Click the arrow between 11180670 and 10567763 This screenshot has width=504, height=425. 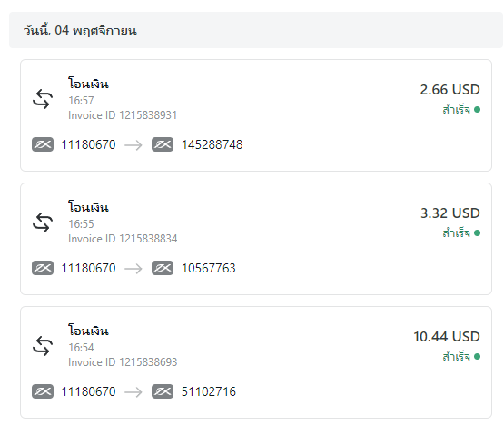point(133,269)
